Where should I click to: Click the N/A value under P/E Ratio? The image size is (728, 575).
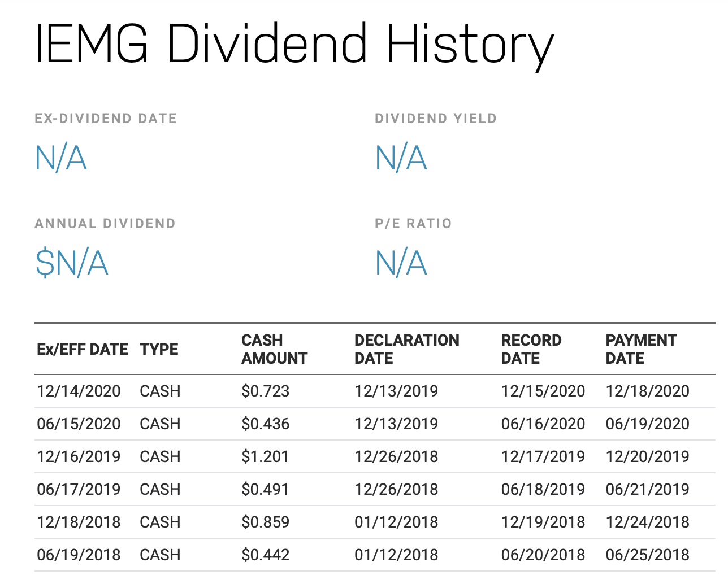pos(401,263)
